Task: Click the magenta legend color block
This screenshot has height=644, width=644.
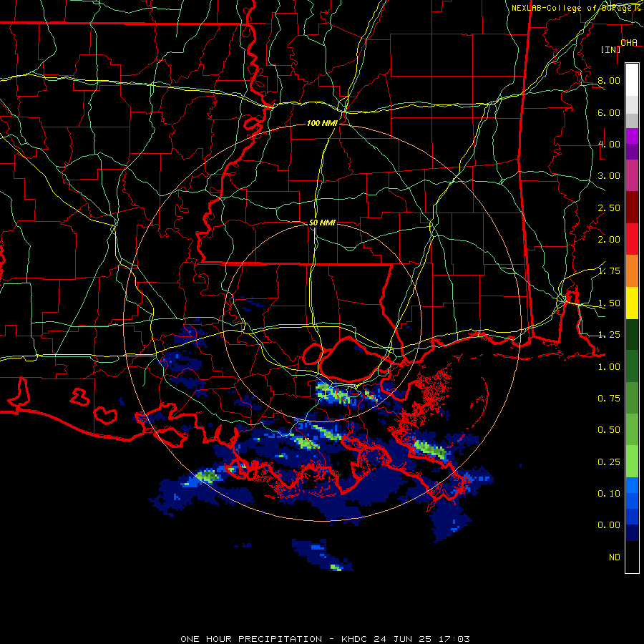Action: [632, 136]
